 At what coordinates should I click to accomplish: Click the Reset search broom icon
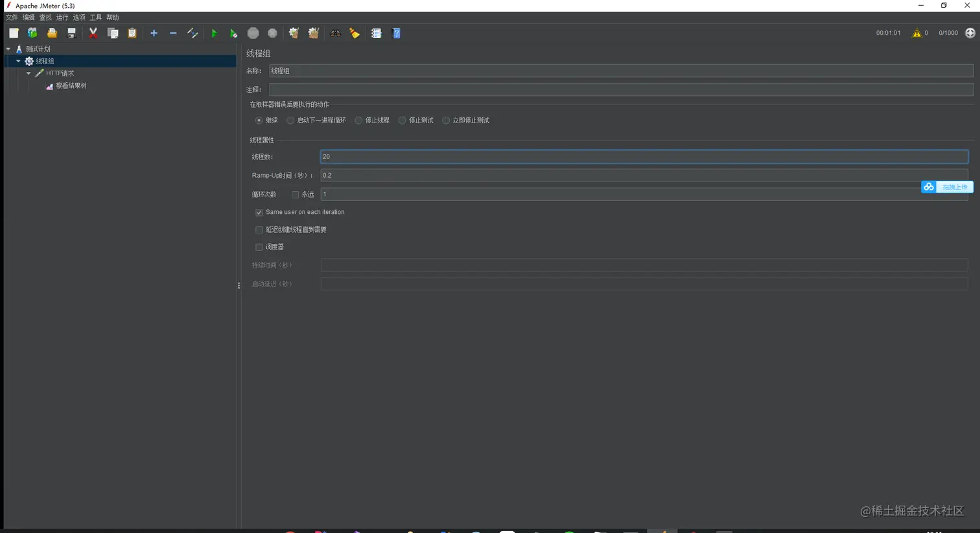click(355, 33)
